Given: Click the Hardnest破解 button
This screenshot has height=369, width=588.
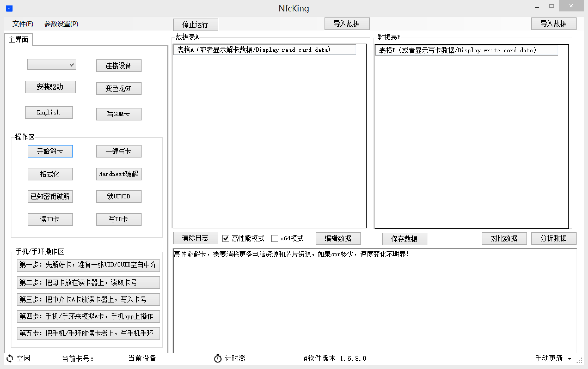Looking at the screenshot, I should pyautogui.click(x=119, y=174).
